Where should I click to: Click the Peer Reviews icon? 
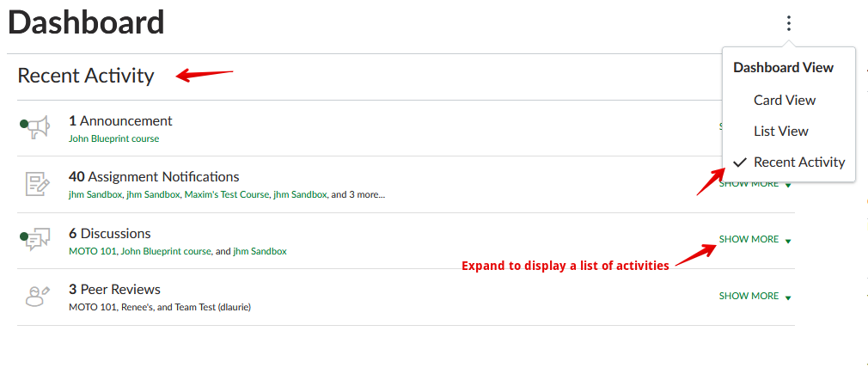(x=36, y=297)
